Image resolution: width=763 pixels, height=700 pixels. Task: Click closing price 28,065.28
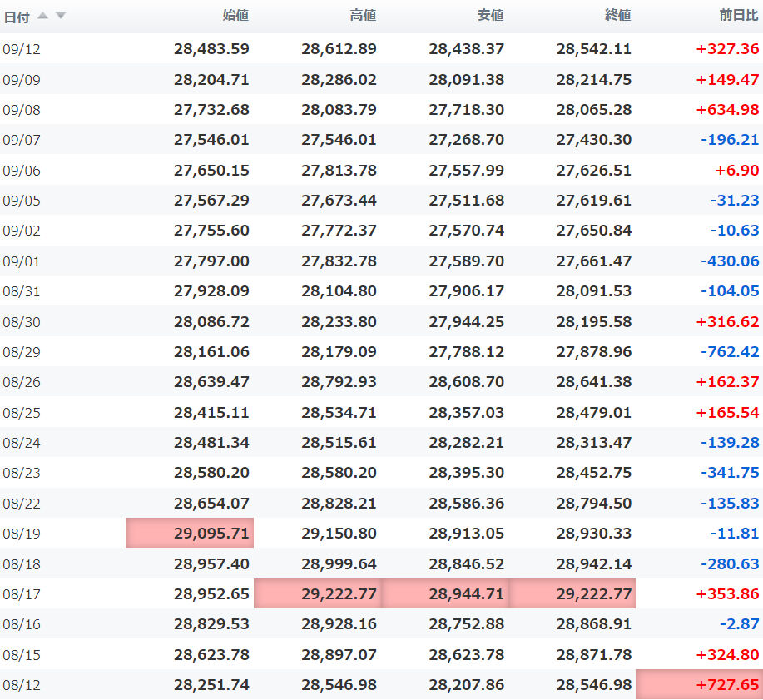point(593,110)
